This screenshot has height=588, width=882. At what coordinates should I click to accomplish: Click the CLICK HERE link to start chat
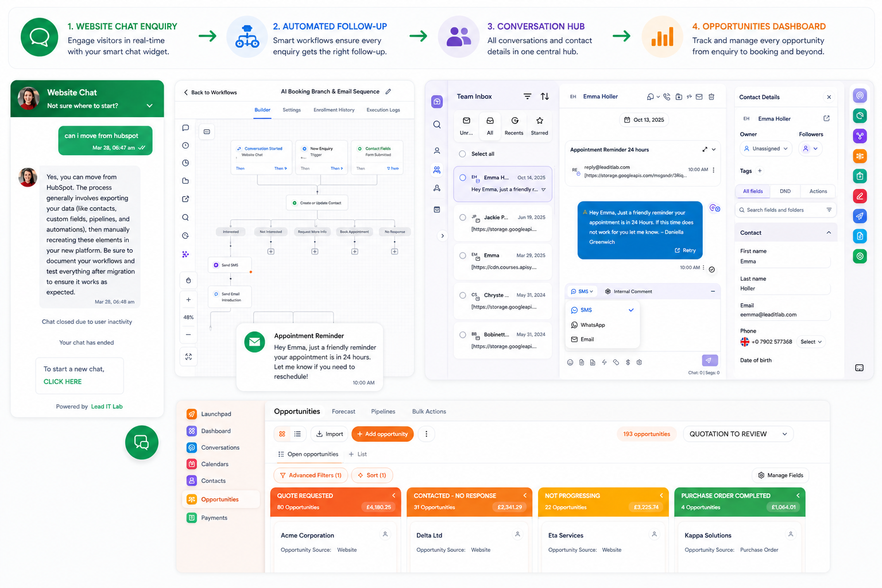point(63,382)
